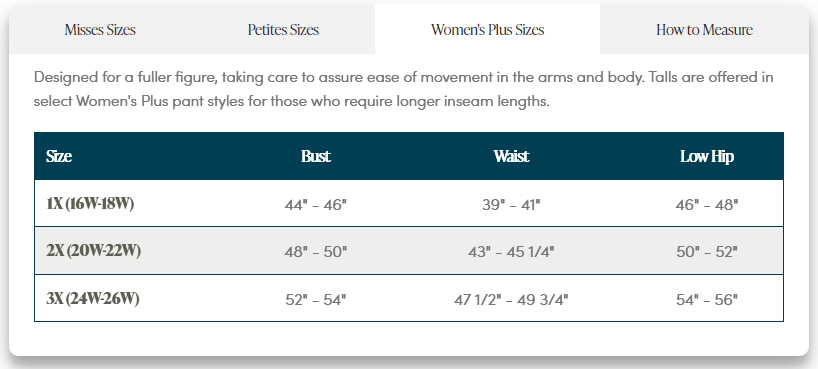The height and width of the screenshot is (369, 818).
Task: Click the 43" - 45 1/4" waist value
Action: [511, 252]
